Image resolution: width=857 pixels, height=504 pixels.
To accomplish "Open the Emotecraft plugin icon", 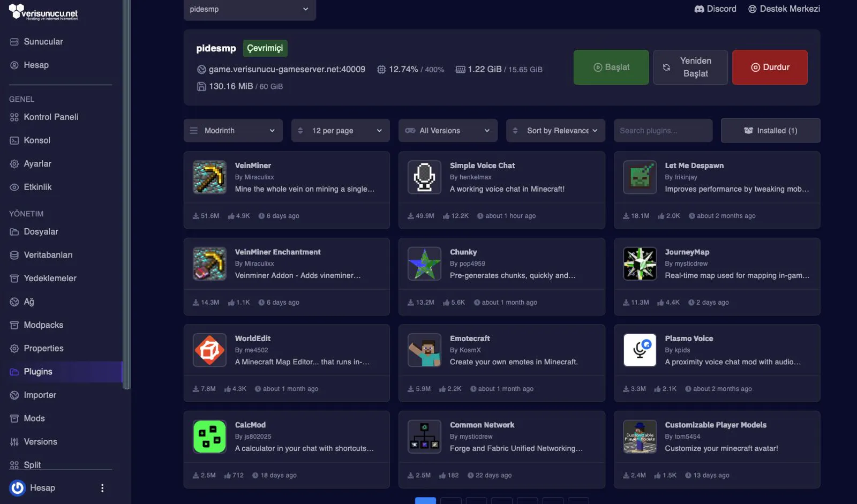I will 424,350.
